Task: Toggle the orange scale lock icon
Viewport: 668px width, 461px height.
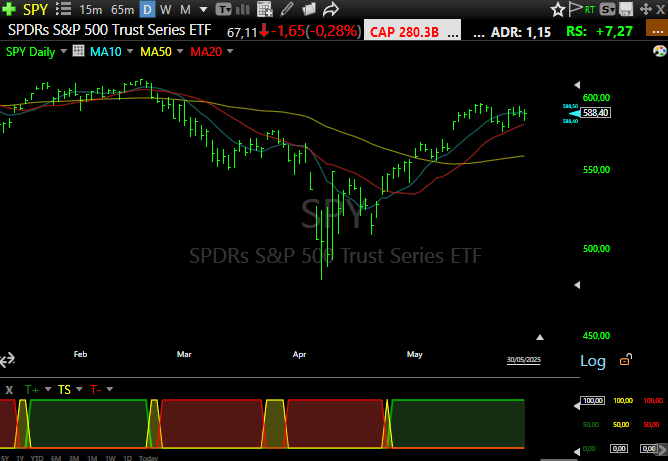Action: point(626,360)
